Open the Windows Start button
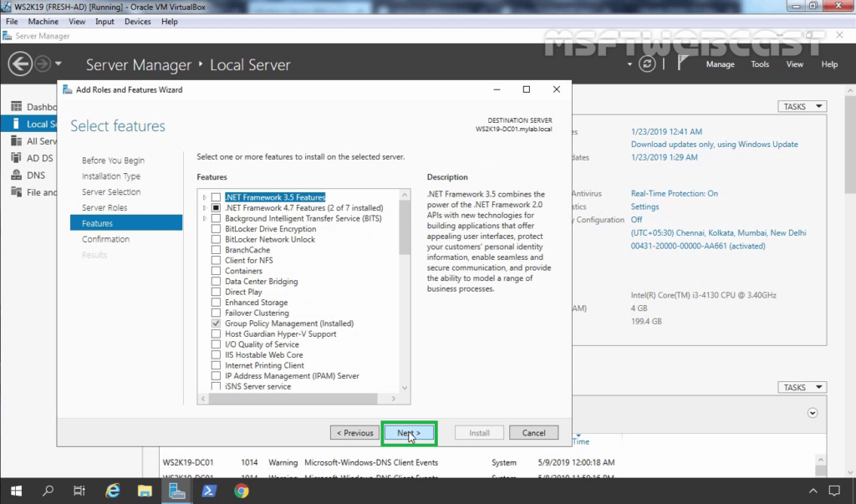Image resolution: width=856 pixels, height=504 pixels. 16,491
